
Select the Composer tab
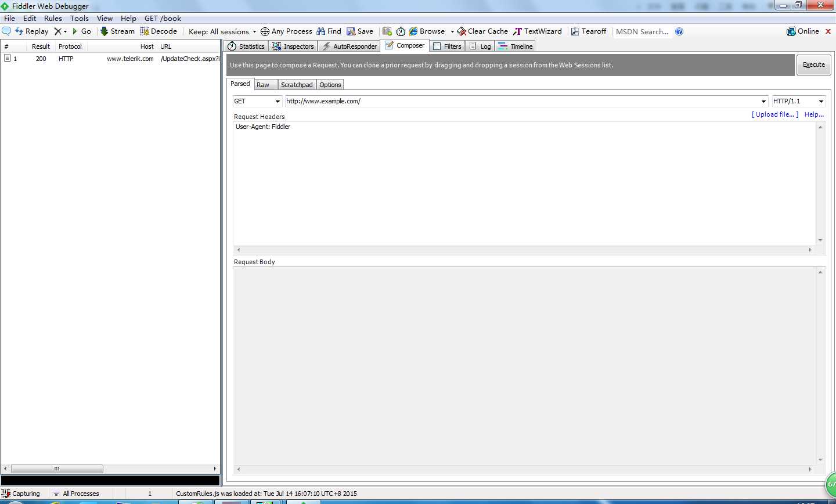405,45
